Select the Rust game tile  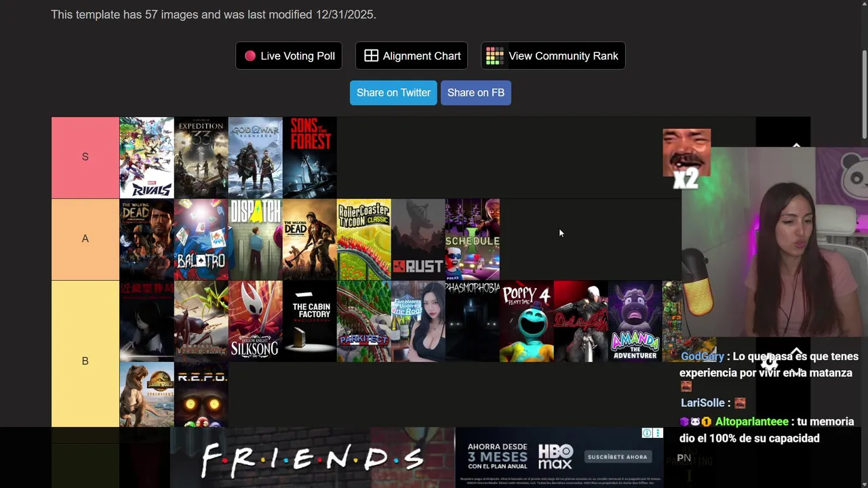(x=418, y=239)
